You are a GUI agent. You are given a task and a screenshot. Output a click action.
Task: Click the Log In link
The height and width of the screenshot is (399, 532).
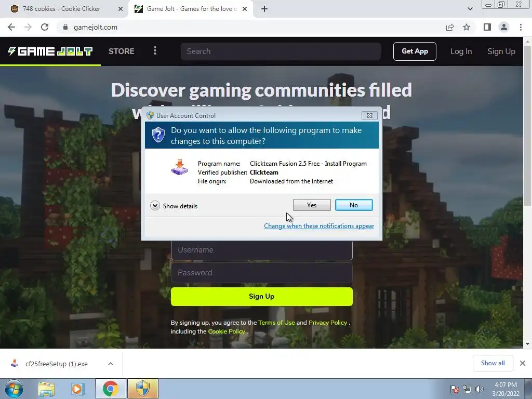point(461,51)
